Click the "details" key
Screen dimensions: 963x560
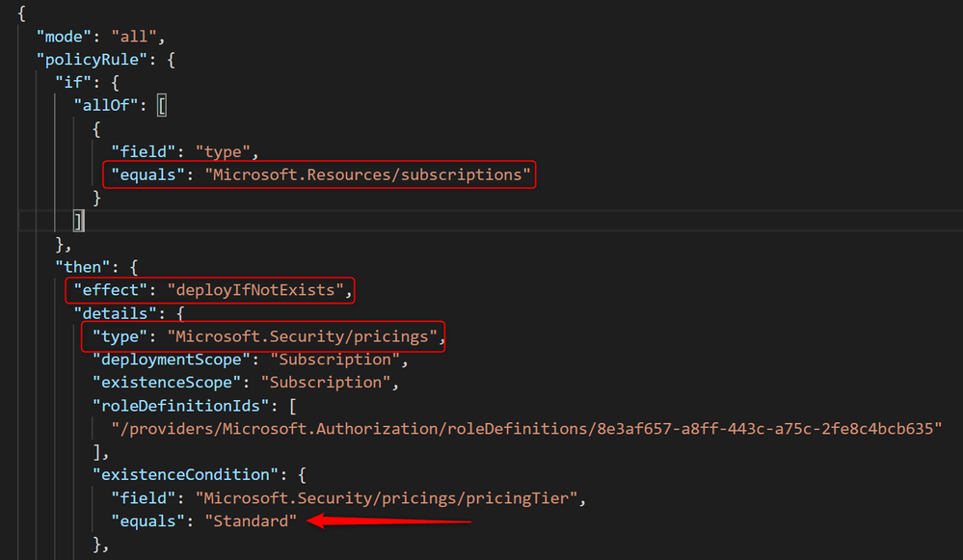(115, 313)
